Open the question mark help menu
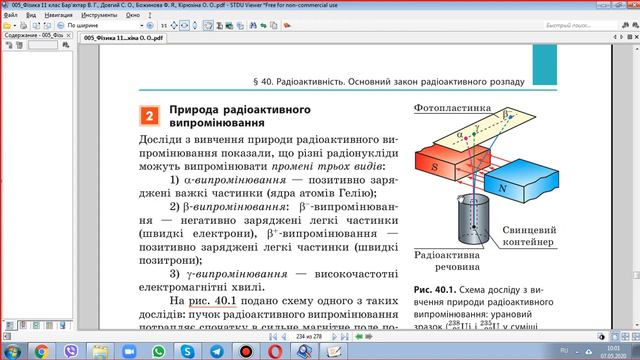Image resolution: width=640 pixels, height=360 pixels. pyautogui.click(x=150, y=15)
